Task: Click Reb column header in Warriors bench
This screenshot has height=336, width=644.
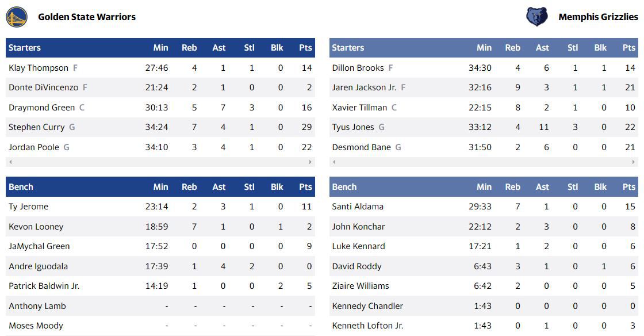Action: [189, 187]
